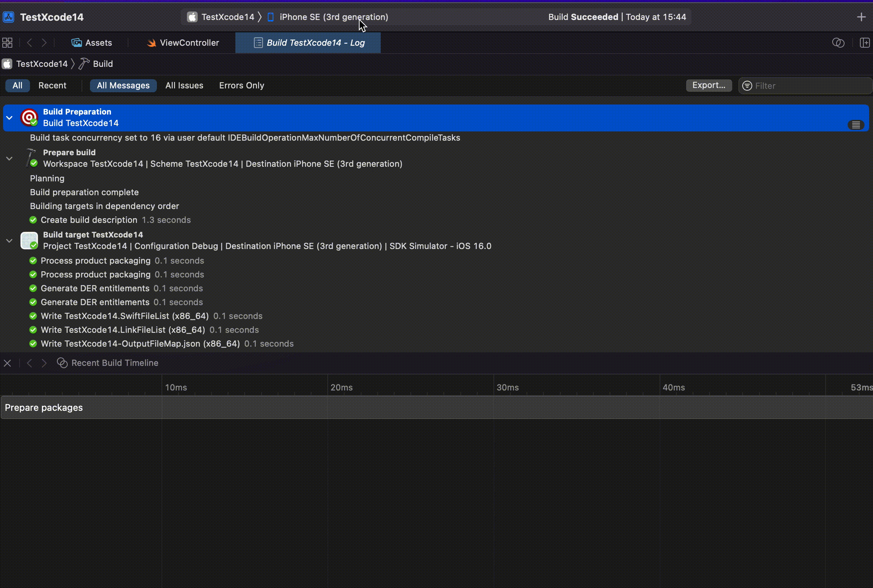Click the 10ms mark on timeline ruler

(176, 387)
